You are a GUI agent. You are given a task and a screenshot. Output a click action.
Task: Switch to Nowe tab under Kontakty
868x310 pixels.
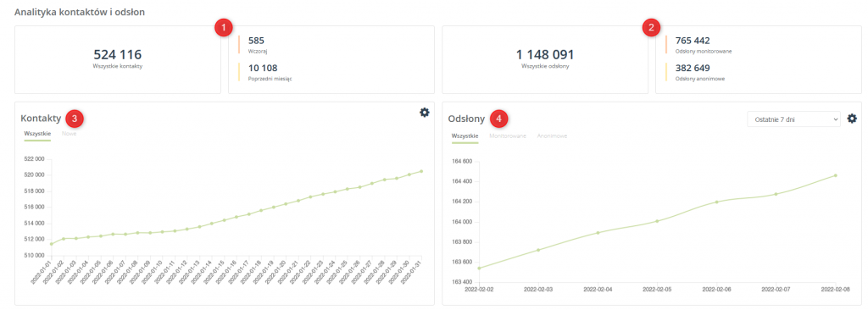(x=70, y=134)
